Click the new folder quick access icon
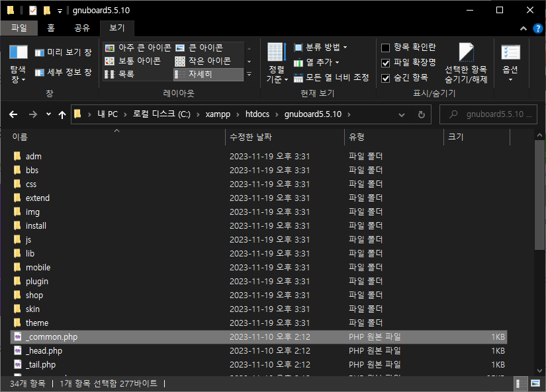This screenshot has height=392, width=546. coord(47,11)
